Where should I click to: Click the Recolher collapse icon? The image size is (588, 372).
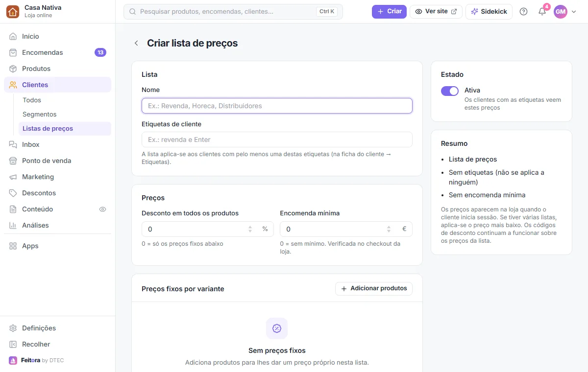(x=13, y=344)
